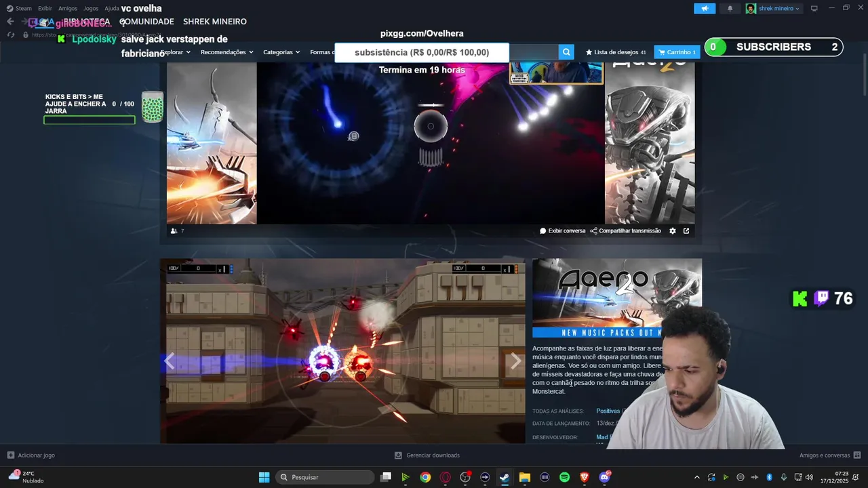Open the notifications bell

coord(730,8)
